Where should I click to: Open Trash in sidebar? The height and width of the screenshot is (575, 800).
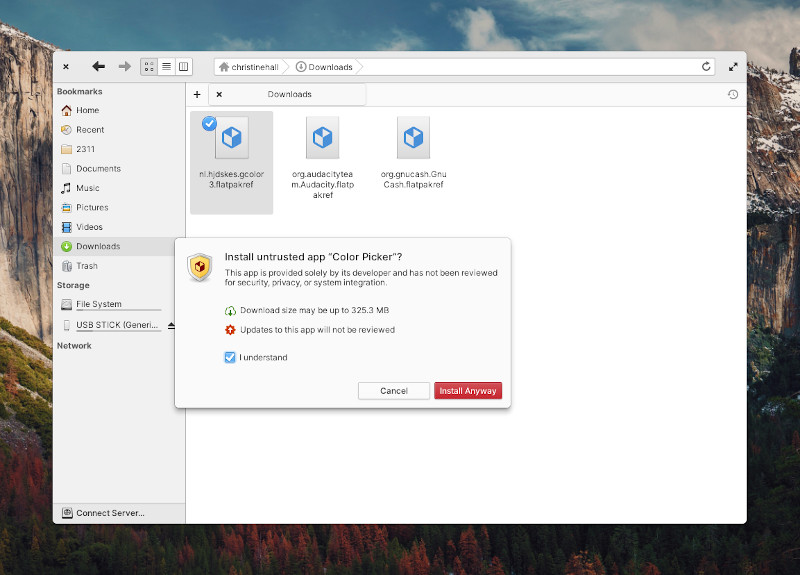coord(115,265)
